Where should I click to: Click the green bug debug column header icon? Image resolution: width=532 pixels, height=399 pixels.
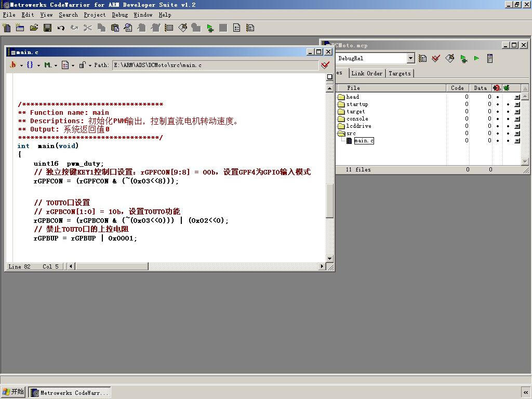point(507,88)
